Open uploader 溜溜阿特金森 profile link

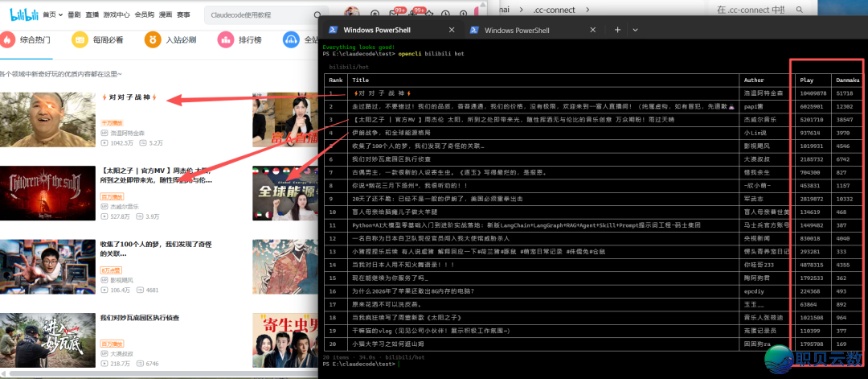[127, 133]
